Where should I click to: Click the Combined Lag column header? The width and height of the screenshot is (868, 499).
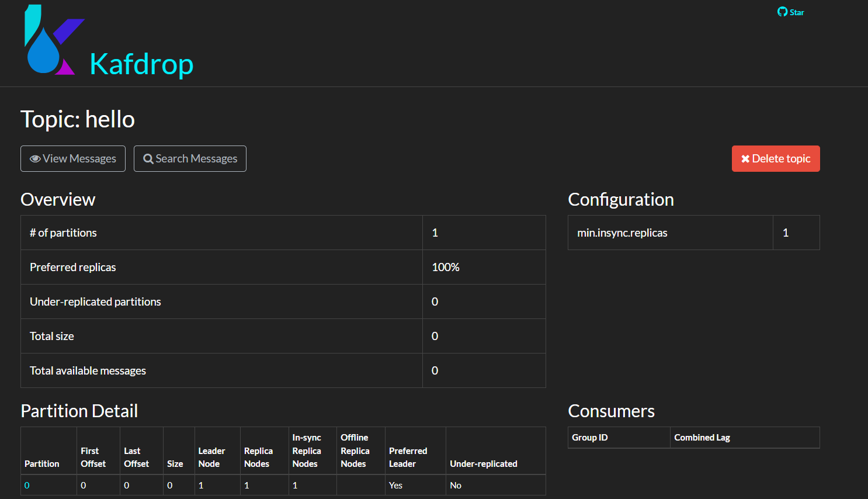pyautogui.click(x=702, y=438)
